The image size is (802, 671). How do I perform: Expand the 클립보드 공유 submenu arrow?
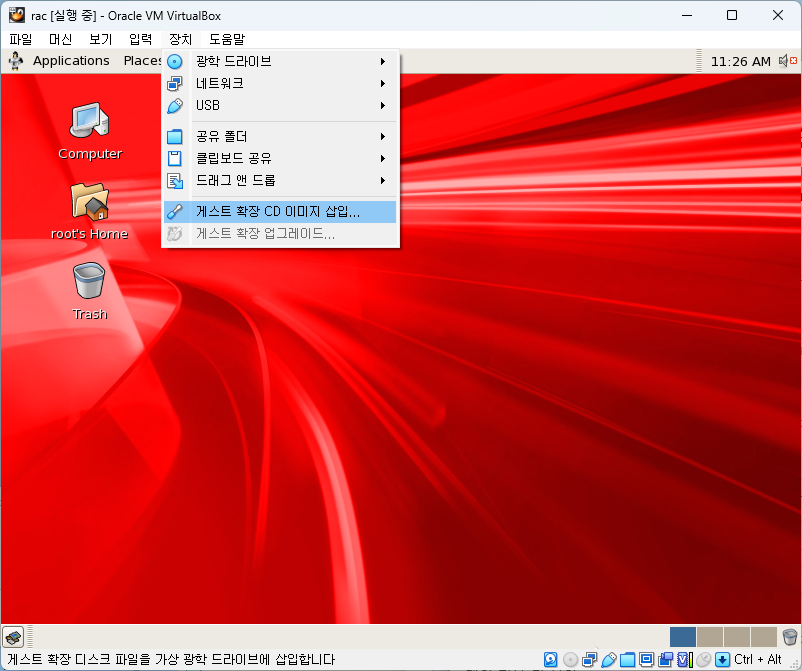point(383,159)
